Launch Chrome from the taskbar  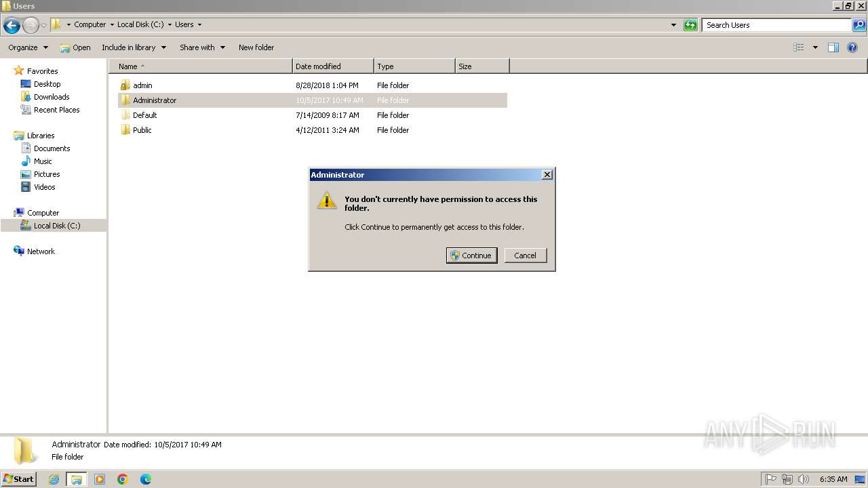click(x=123, y=479)
